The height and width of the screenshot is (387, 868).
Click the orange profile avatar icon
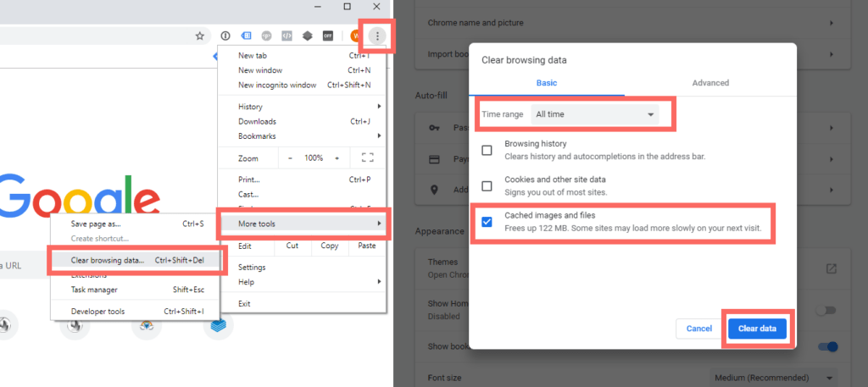356,36
